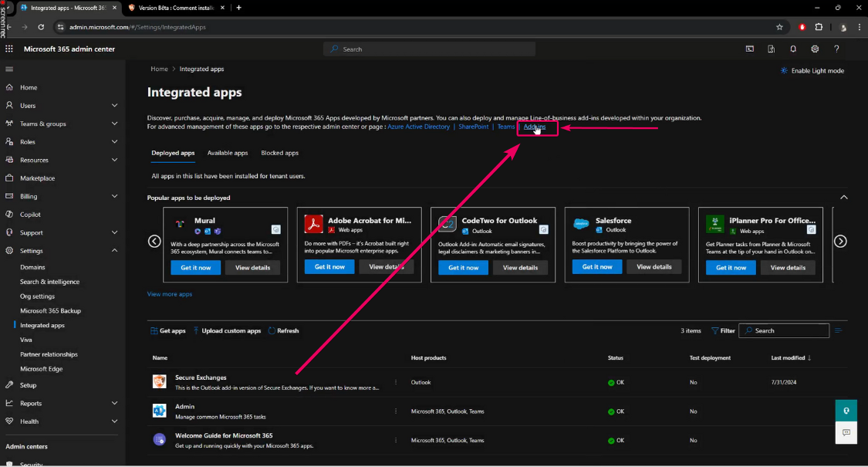Click next arrow in popular apps carousel
Image resolution: width=868 pixels, height=467 pixels.
click(x=840, y=241)
